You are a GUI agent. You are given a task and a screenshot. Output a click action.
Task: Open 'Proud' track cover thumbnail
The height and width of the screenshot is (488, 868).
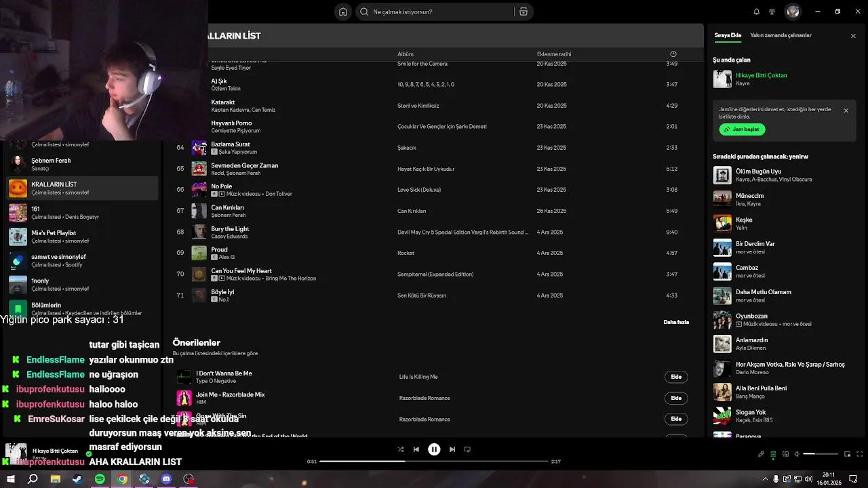tap(199, 253)
